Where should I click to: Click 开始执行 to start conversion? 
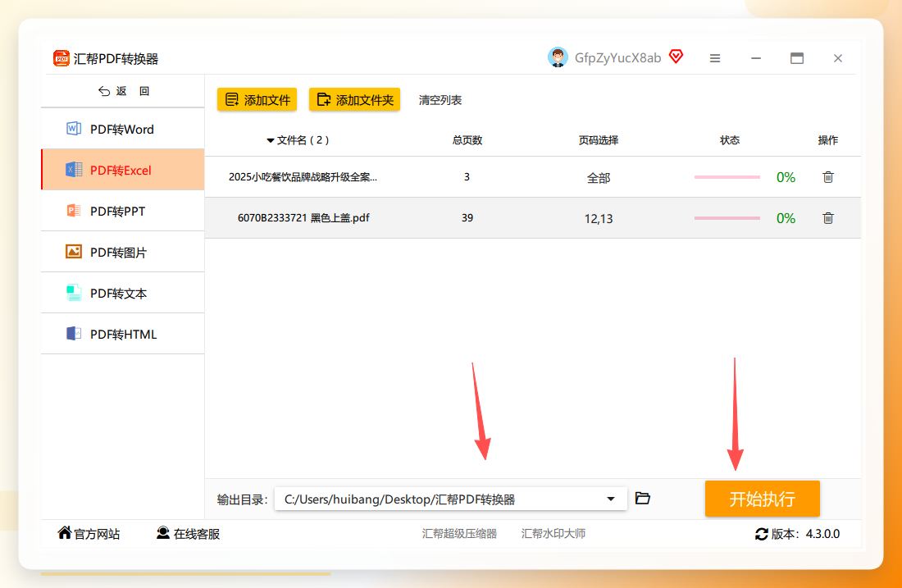tap(763, 499)
